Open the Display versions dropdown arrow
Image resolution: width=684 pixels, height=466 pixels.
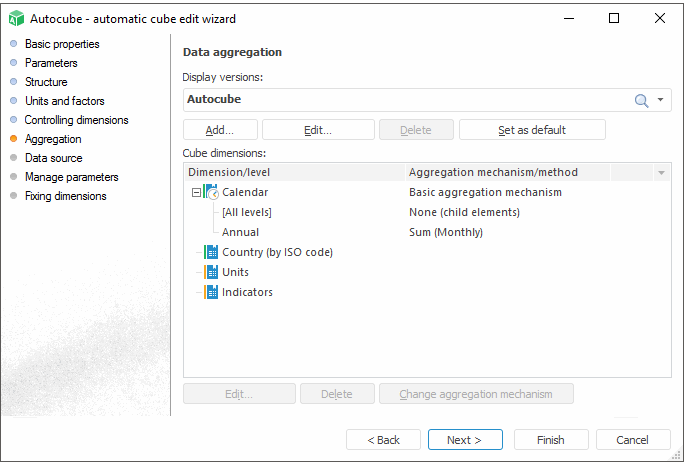tap(660, 100)
